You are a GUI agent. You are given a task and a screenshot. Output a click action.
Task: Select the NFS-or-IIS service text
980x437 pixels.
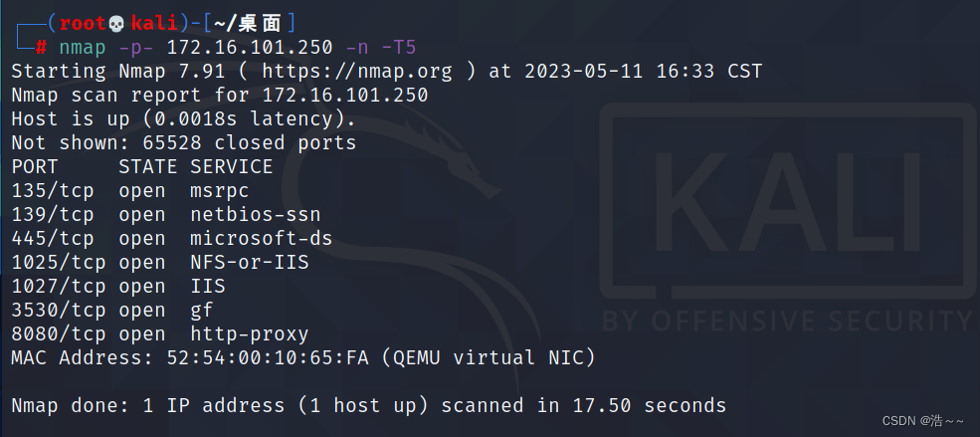[250, 262]
